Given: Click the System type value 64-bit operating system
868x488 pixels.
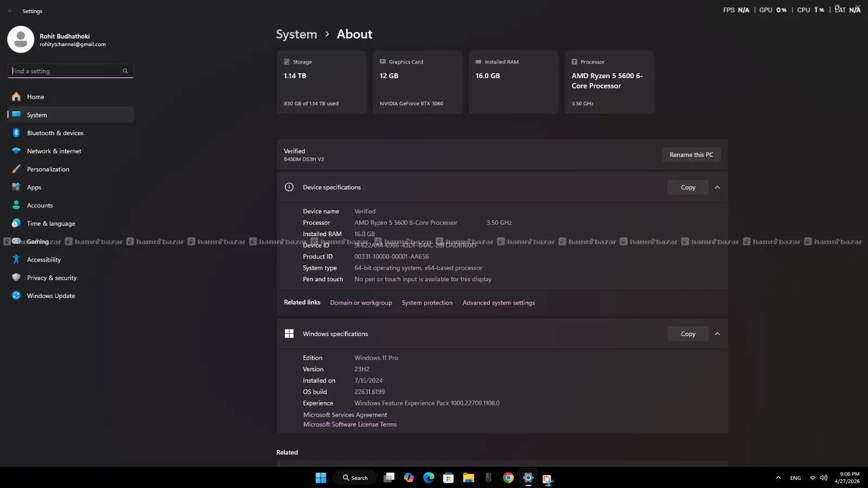Looking at the screenshot, I should (418, 268).
